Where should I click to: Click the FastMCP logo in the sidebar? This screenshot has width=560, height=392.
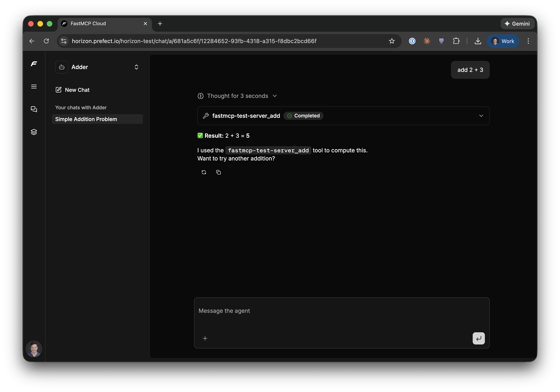34,64
